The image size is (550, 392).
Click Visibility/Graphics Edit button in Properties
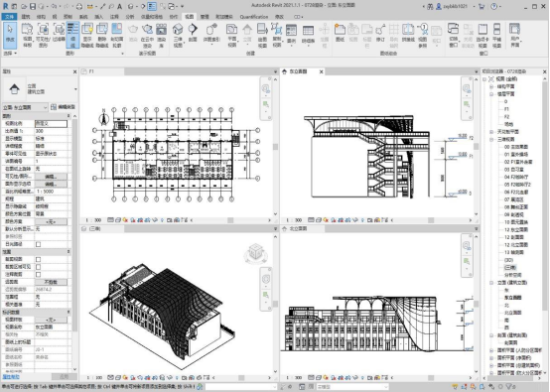pyautogui.click(x=51, y=177)
